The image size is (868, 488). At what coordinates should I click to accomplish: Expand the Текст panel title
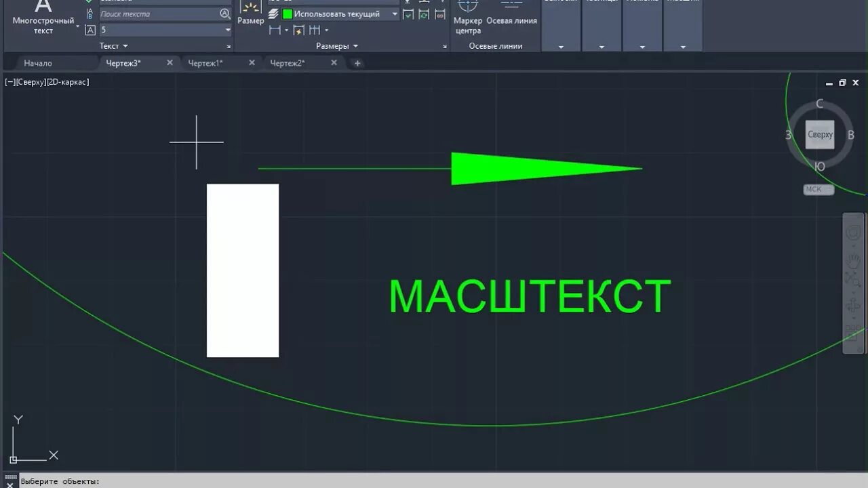click(114, 46)
